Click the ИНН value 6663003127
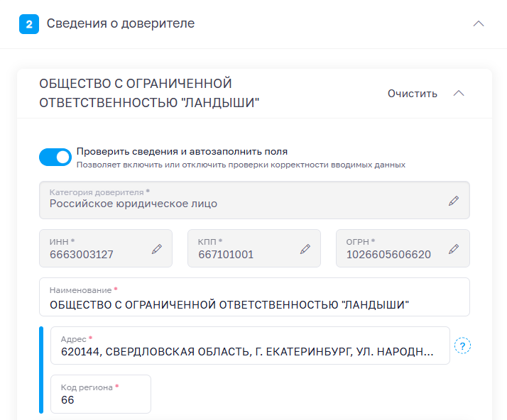Image resolution: width=507 pixels, height=420 pixels. pos(82,255)
